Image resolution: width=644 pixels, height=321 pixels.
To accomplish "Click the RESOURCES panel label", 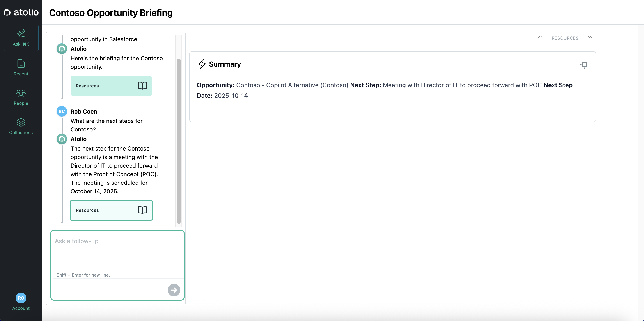I will [x=565, y=38].
